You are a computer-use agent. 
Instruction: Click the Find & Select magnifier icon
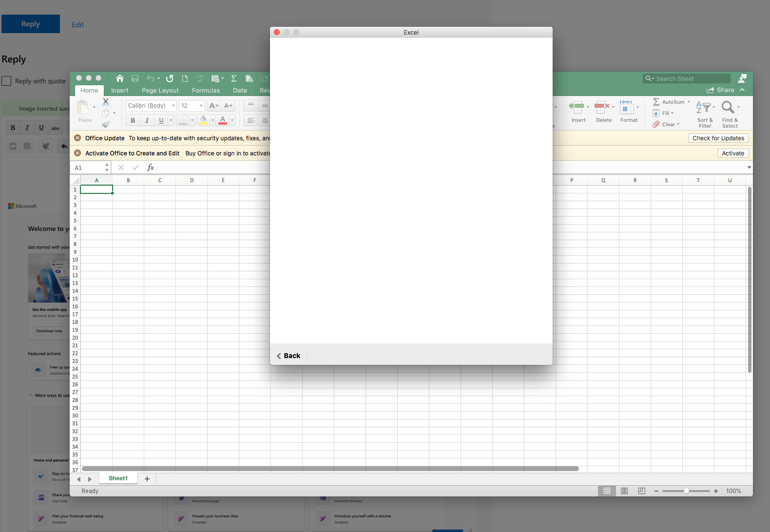(x=728, y=107)
